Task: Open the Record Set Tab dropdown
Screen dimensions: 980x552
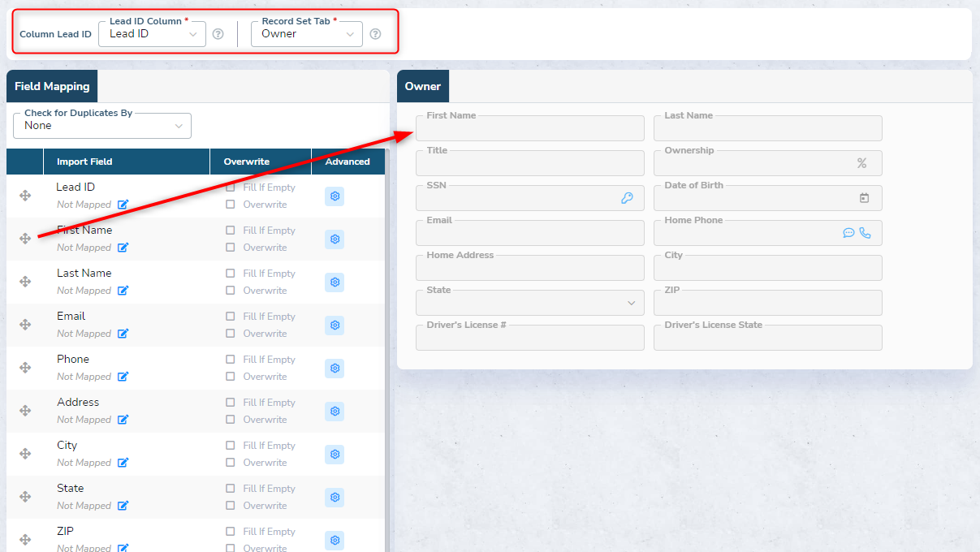Action: [307, 34]
